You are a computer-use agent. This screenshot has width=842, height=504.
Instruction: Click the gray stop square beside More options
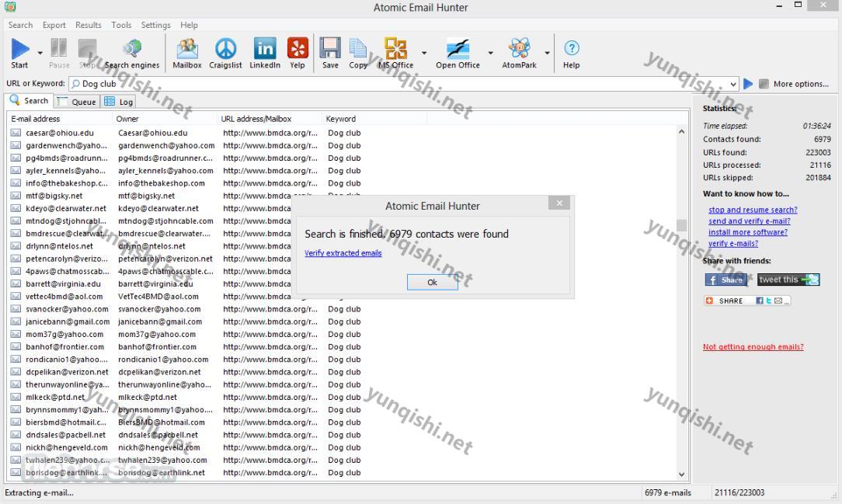pos(764,84)
